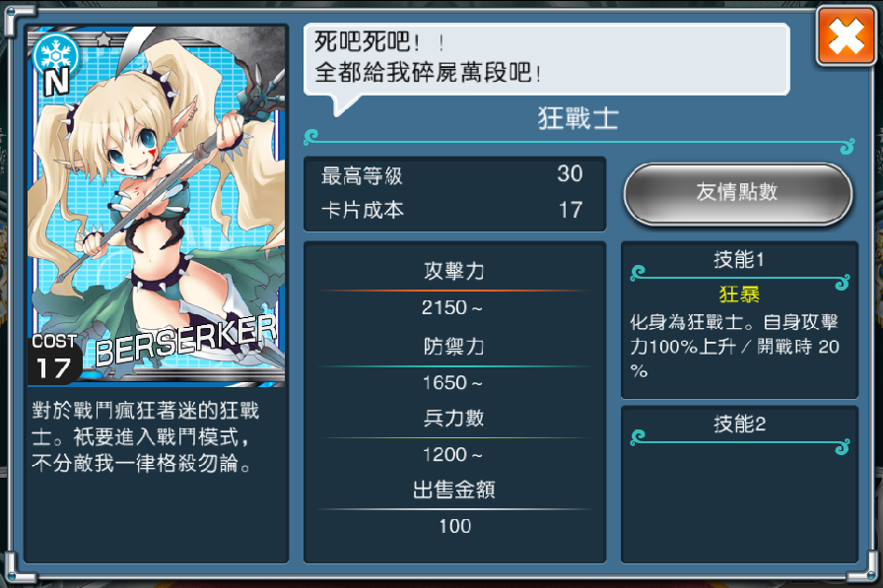
Task: Tap the speech bubble quote text
Action: (429, 57)
